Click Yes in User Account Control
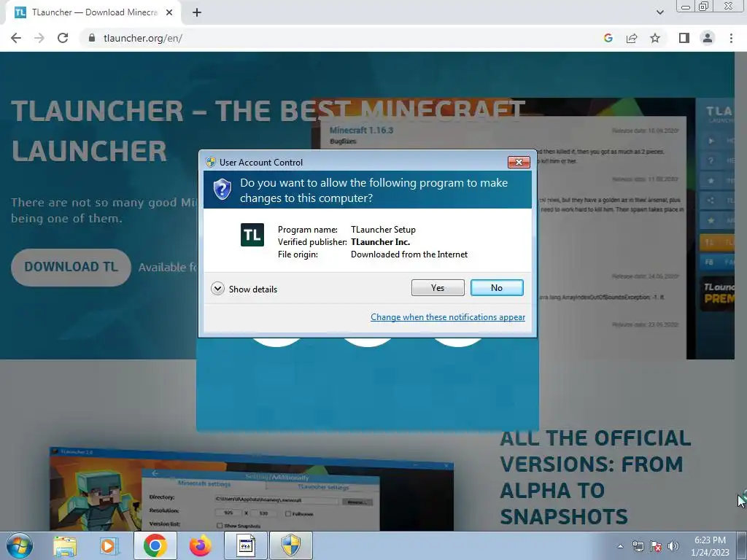This screenshot has height=560, width=747. click(438, 287)
